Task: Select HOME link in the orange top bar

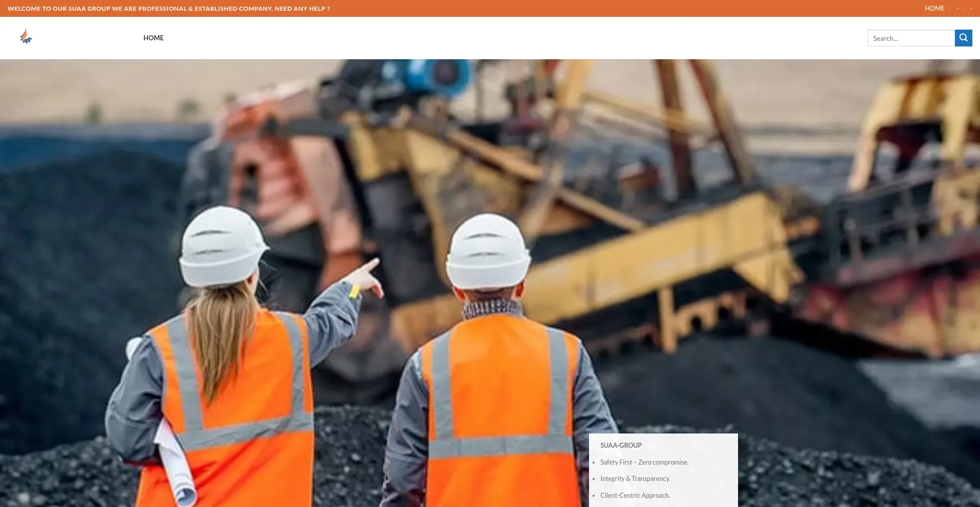Action: (934, 8)
